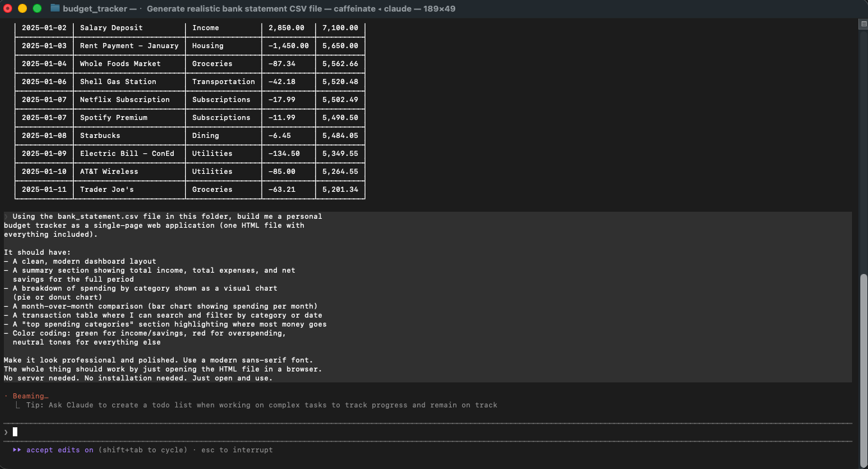Click the yellow minimize window button
Screen dimensions: 868x469
point(22,8)
